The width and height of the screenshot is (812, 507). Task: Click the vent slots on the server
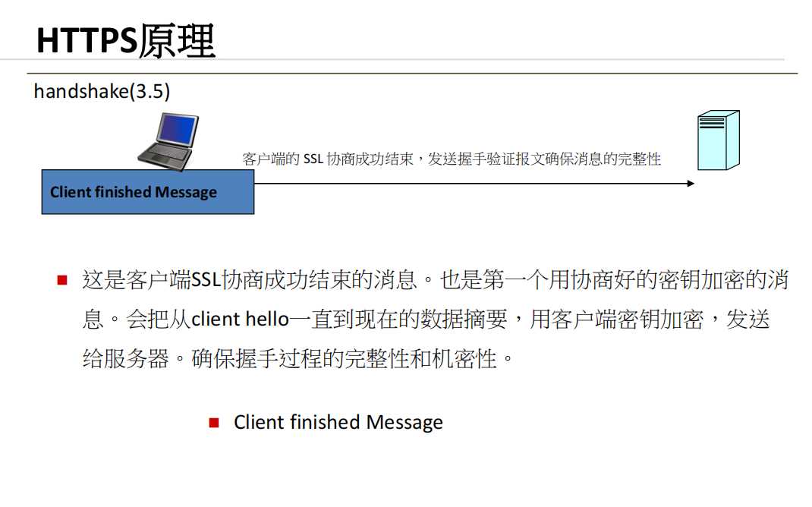(712, 123)
